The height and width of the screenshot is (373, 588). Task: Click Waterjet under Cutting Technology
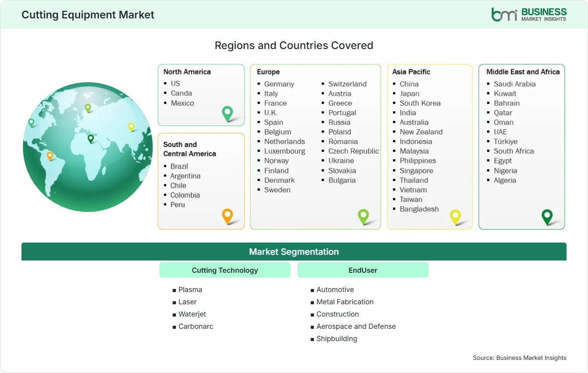[192, 314]
